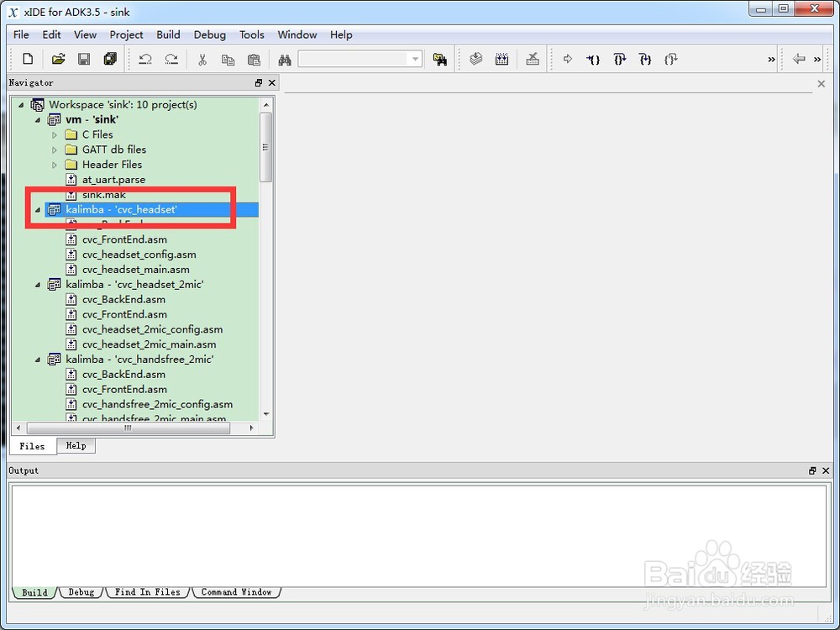This screenshot has height=630, width=840.
Task: Undock the Output panel
Action: point(812,470)
